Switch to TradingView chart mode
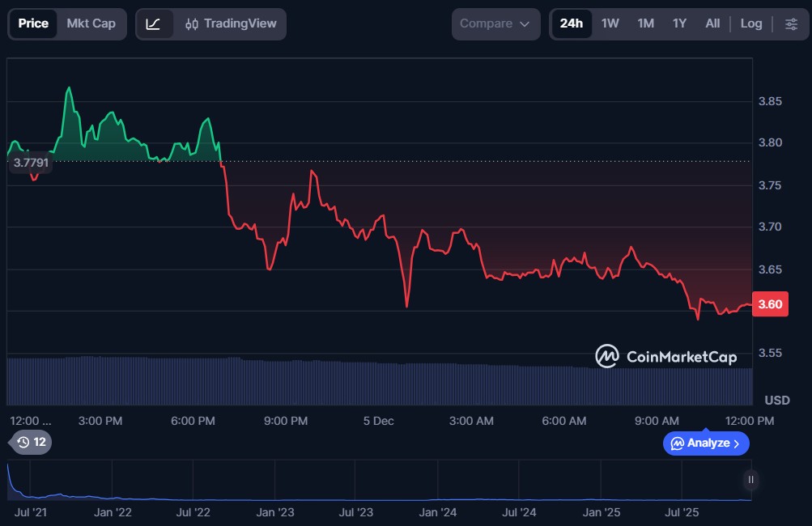 [231, 24]
